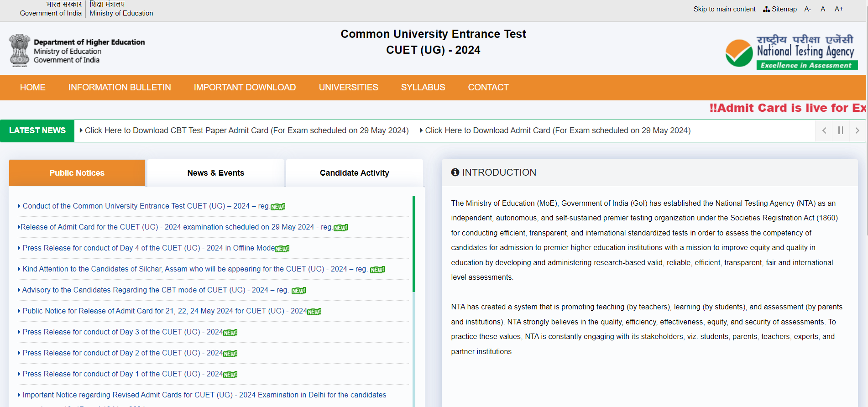Click the Ministry of Education header text
868x407 pixels.
121,13
